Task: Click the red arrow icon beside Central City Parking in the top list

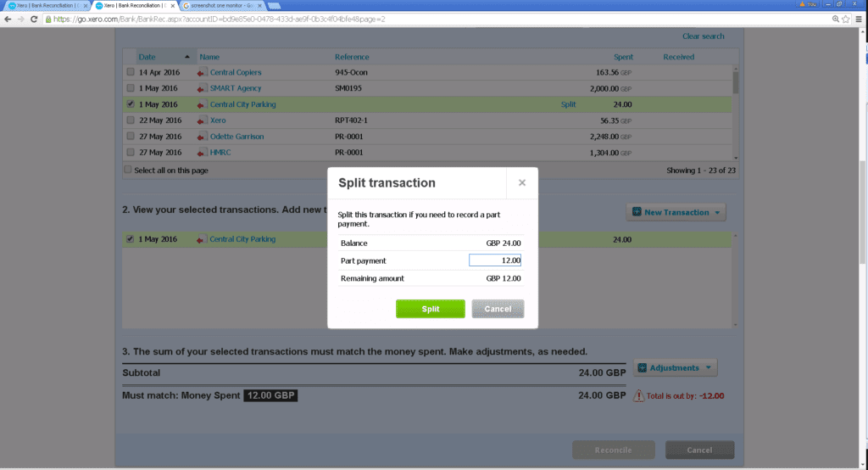Action: pyautogui.click(x=202, y=104)
